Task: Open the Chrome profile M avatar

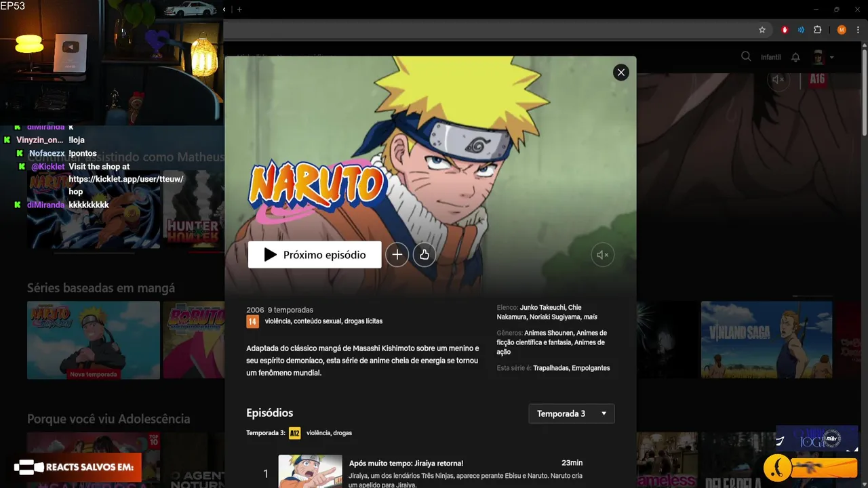Action: pos(842,30)
